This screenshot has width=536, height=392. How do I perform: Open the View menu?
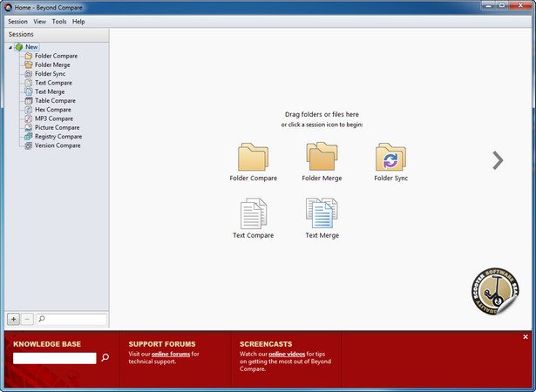(x=39, y=21)
